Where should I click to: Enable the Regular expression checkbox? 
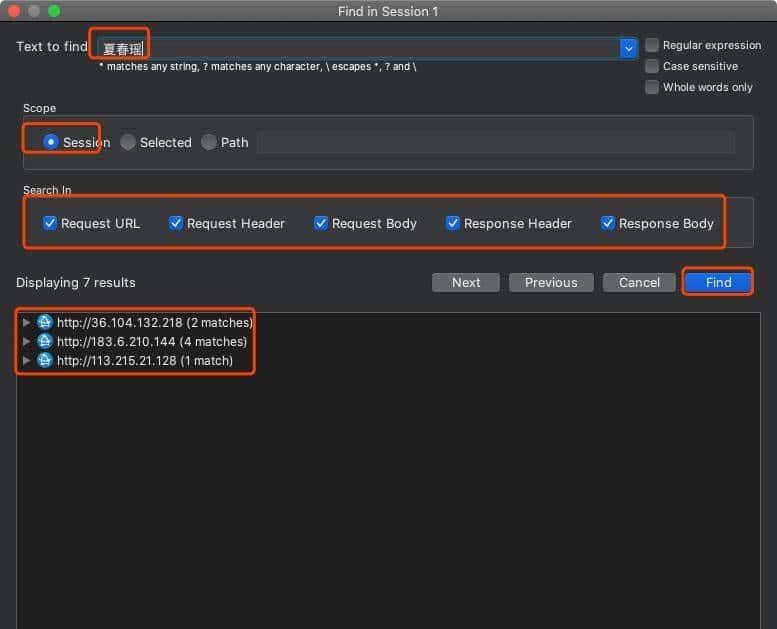pos(652,45)
